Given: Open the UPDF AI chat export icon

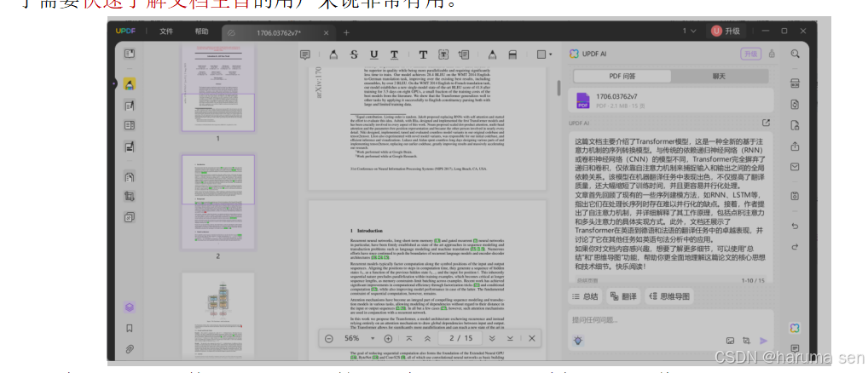Looking at the screenshot, I should pos(767,123).
